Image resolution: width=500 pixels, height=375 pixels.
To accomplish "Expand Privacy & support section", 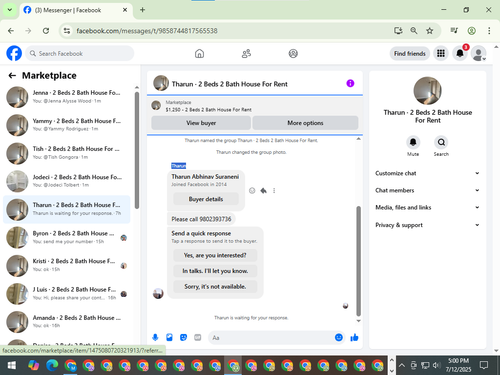I will [428, 225].
